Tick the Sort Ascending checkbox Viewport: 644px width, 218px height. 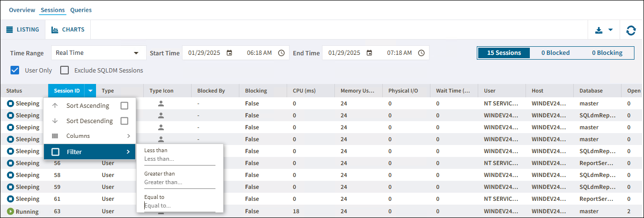click(124, 106)
